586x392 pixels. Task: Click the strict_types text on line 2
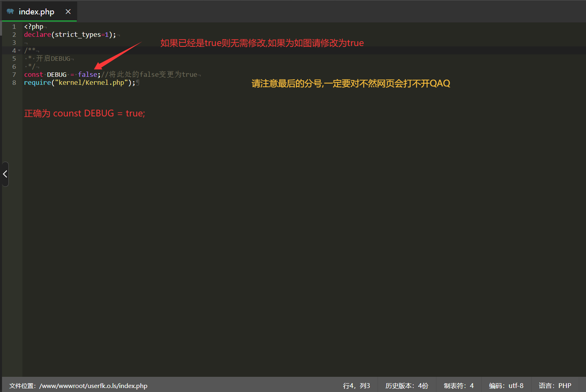coord(78,34)
